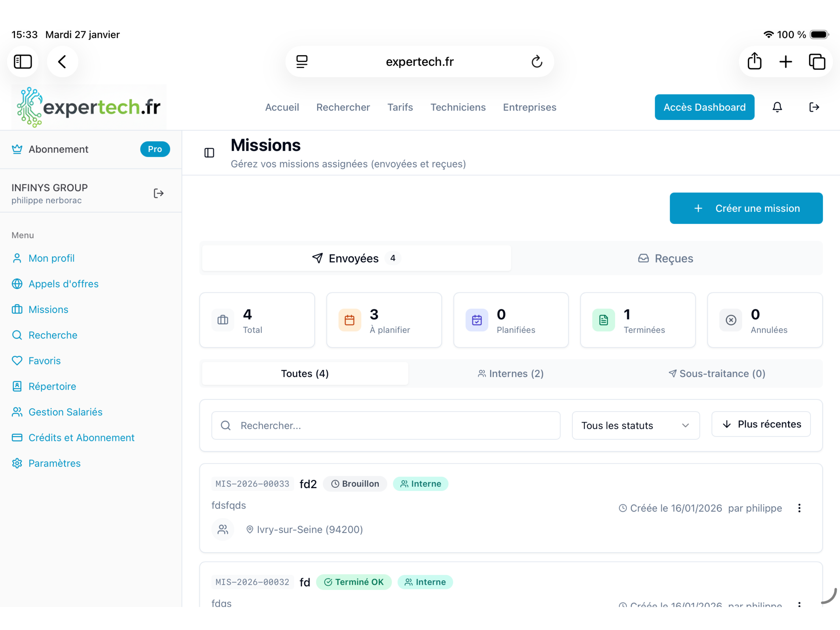Open Tous les statuts dropdown
The image size is (840, 630).
(x=636, y=425)
